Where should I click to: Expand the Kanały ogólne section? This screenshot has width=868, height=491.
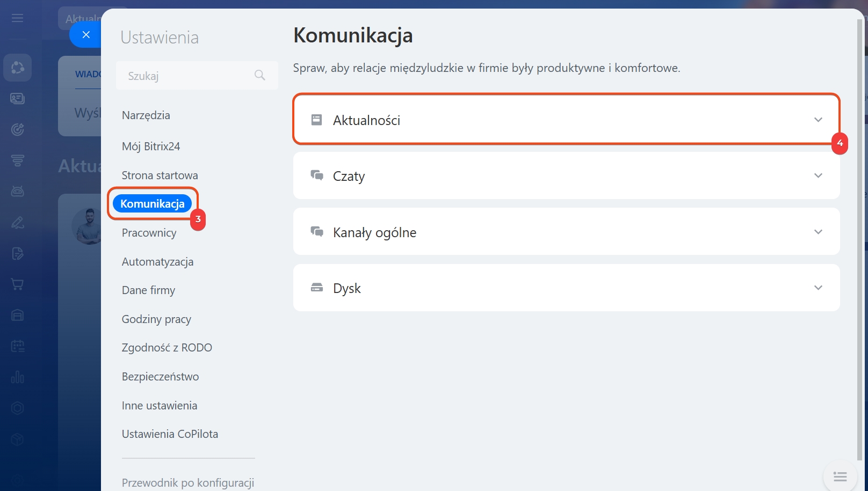[818, 232]
